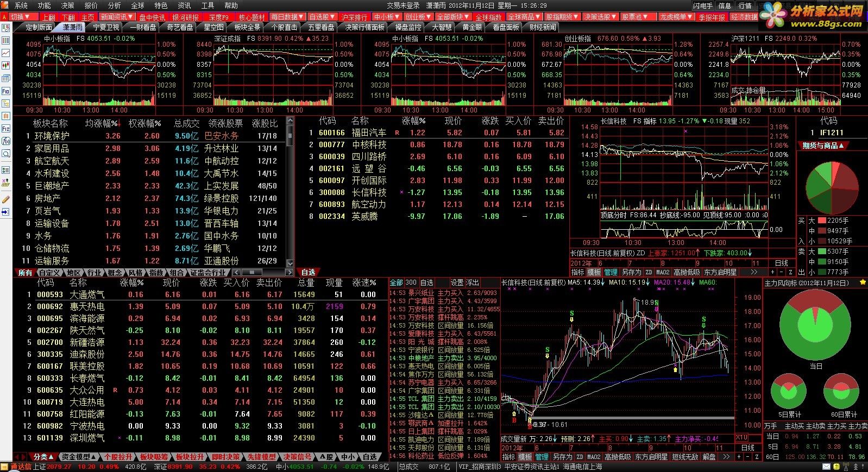Click IF1211 code in right panel

coord(832,133)
